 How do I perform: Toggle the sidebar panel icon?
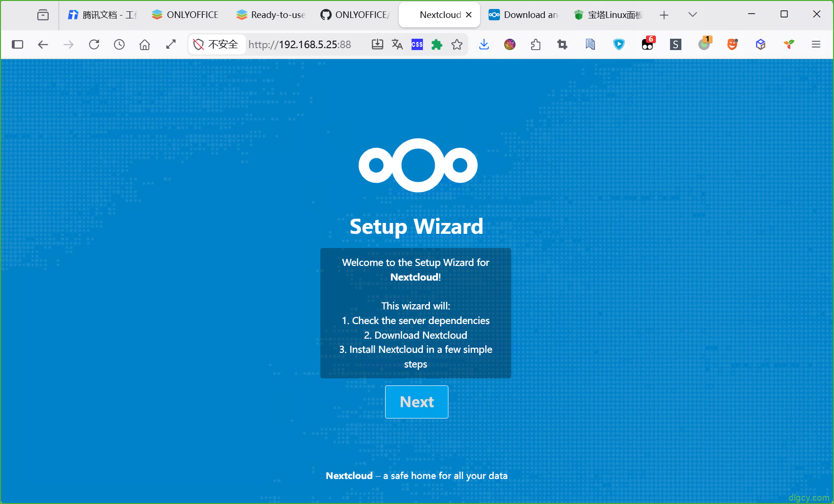click(17, 44)
